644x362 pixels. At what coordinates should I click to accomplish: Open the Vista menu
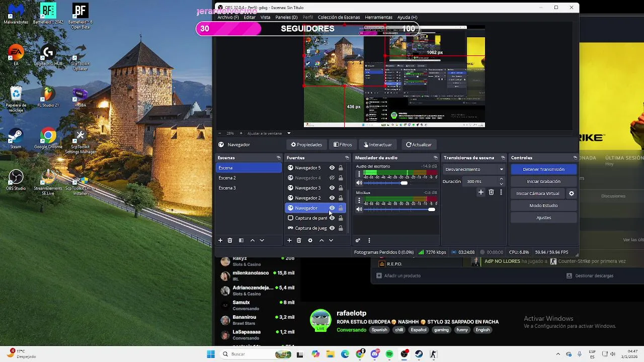[x=265, y=17]
